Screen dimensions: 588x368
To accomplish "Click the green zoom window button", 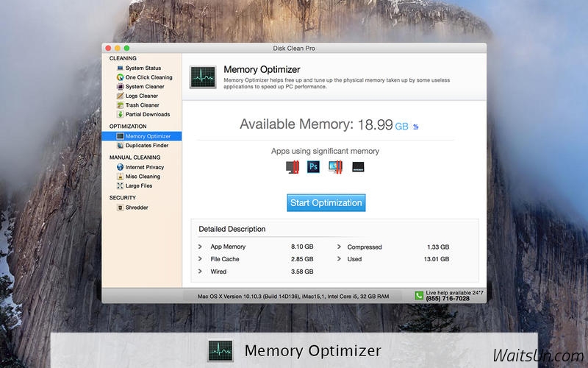I will pyautogui.click(x=126, y=48).
